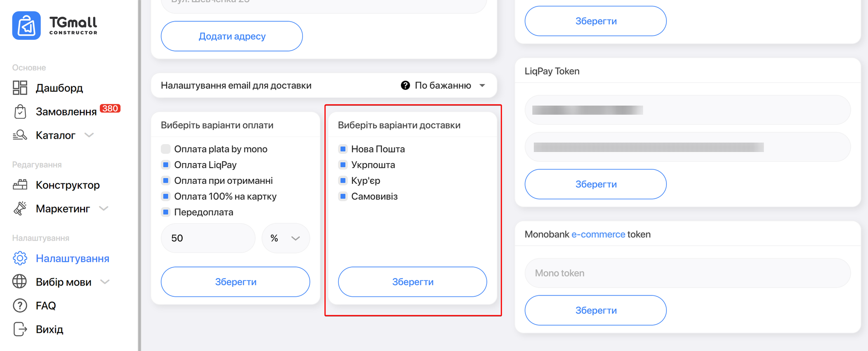
Task: Click the email delivery help icon
Action: [x=406, y=85]
